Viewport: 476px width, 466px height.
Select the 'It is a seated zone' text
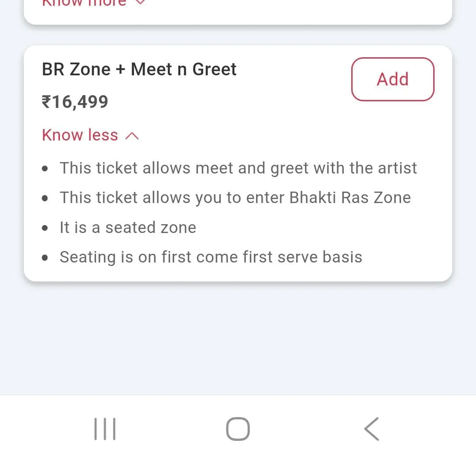click(128, 228)
